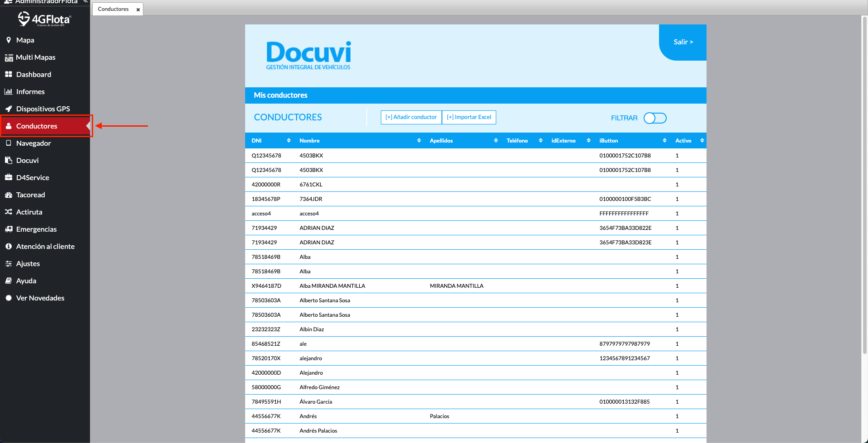Click the Alfredo Giménez name cell
Screen dimensions: 868x443
pyautogui.click(x=319, y=387)
